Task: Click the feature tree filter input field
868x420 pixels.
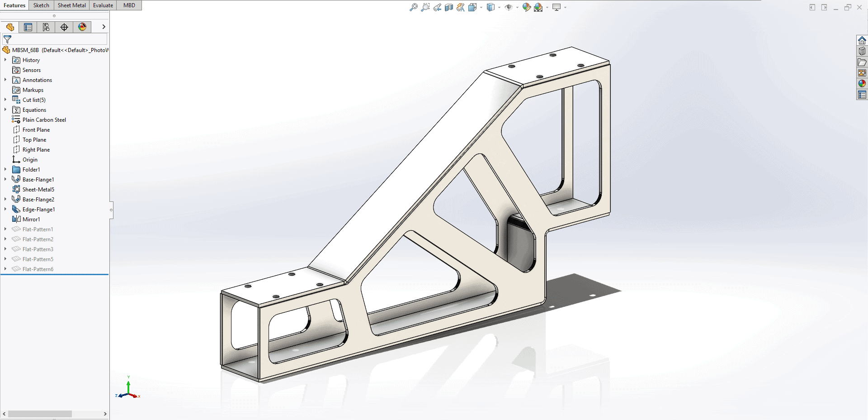Action: [x=55, y=39]
